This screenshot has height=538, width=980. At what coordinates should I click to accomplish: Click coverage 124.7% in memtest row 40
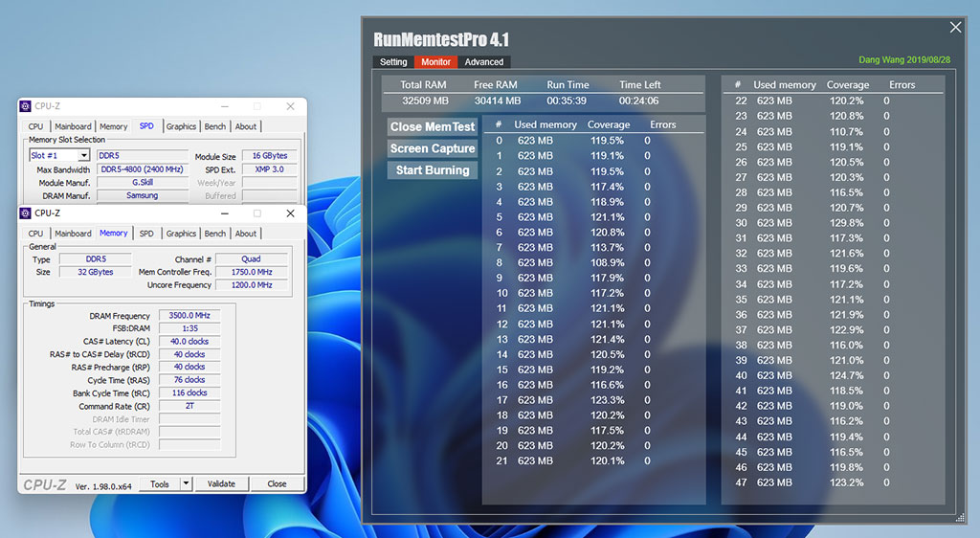[846, 375]
